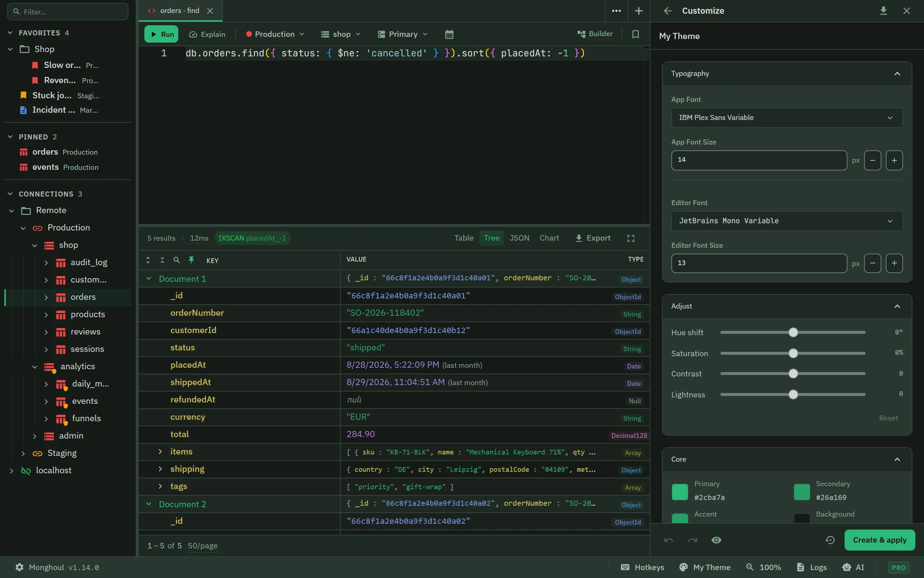Expand the items array row
This screenshot has width=924, height=578.
pos(160,452)
